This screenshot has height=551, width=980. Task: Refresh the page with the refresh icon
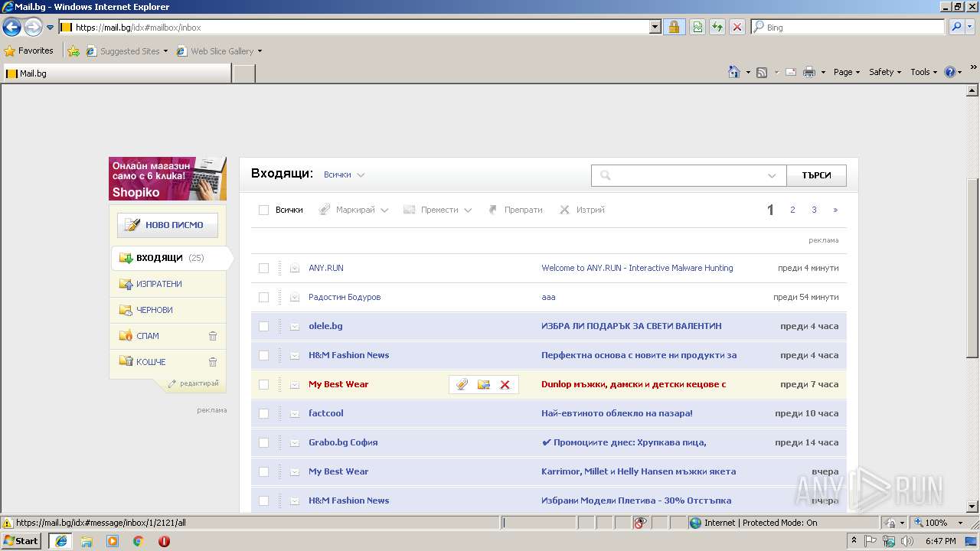[717, 27]
